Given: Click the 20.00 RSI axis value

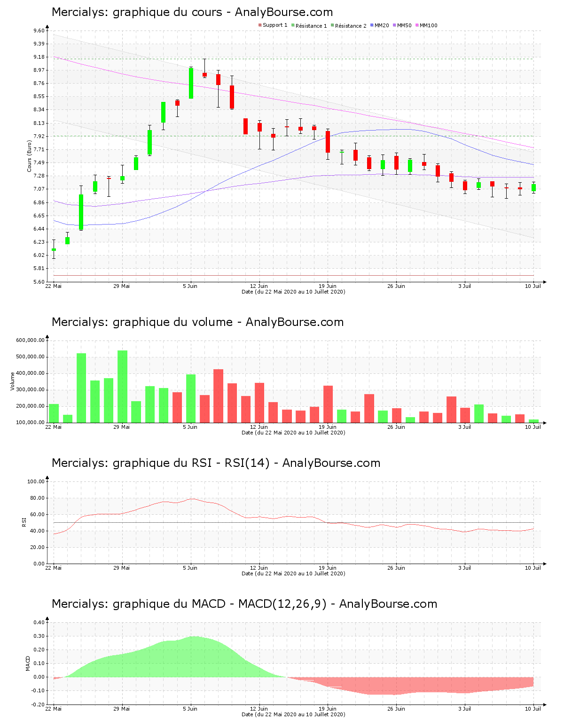Looking at the screenshot, I should [38, 547].
